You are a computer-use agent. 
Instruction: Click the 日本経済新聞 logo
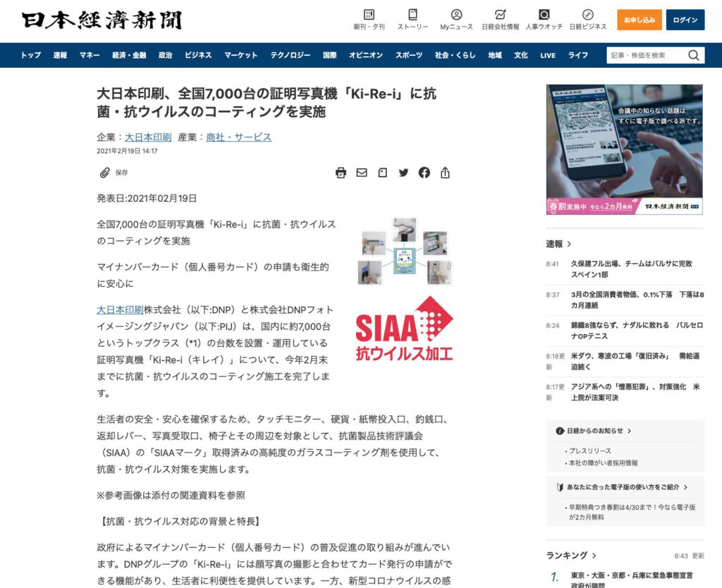(x=102, y=20)
